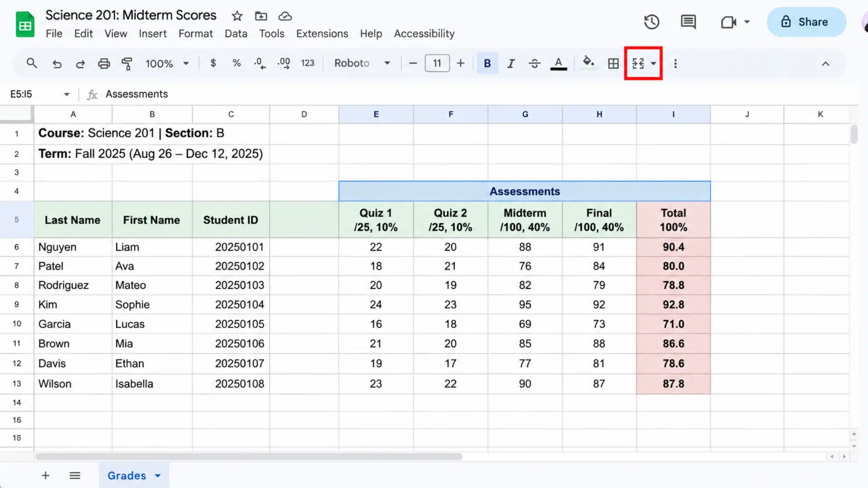Select the Total cell showing 92.8
Image resolution: width=868 pixels, height=488 pixels.
point(673,305)
